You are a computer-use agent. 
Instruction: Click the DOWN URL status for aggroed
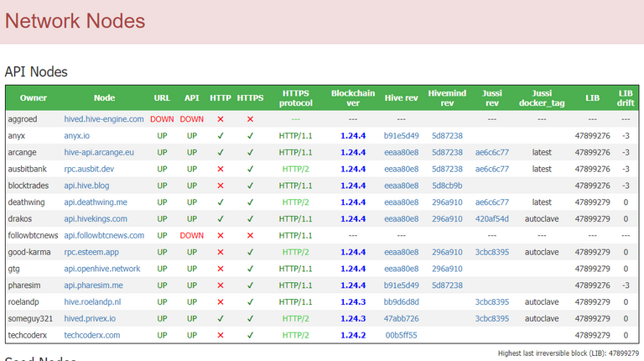click(x=162, y=119)
